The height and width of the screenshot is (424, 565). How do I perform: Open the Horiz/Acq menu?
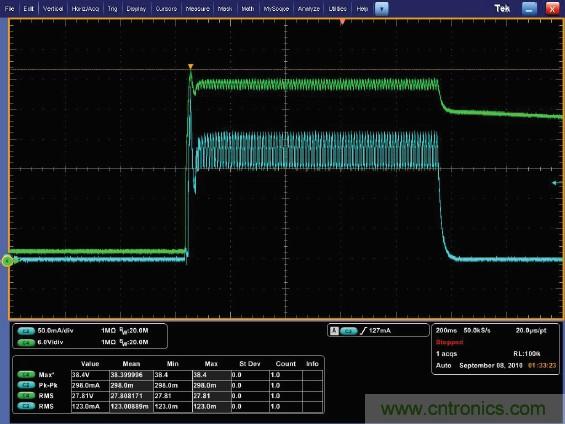click(x=85, y=9)
